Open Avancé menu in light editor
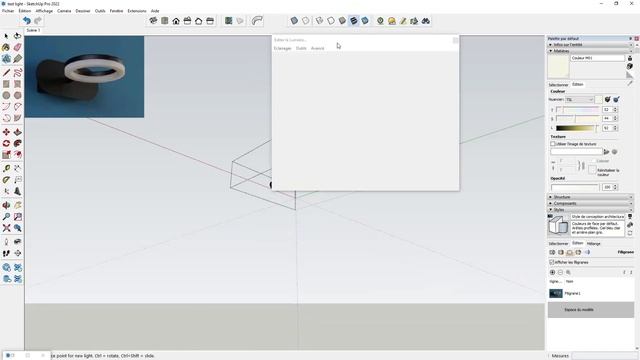640x360 pixels. (318, 48)
